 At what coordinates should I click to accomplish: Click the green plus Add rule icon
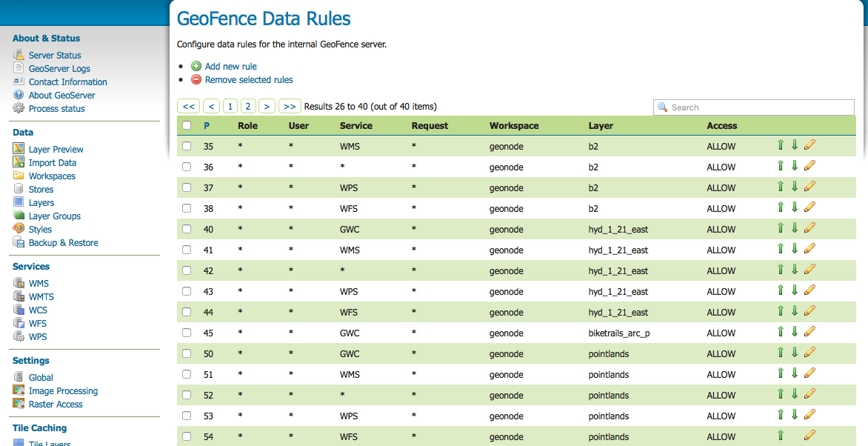(196, 66)
